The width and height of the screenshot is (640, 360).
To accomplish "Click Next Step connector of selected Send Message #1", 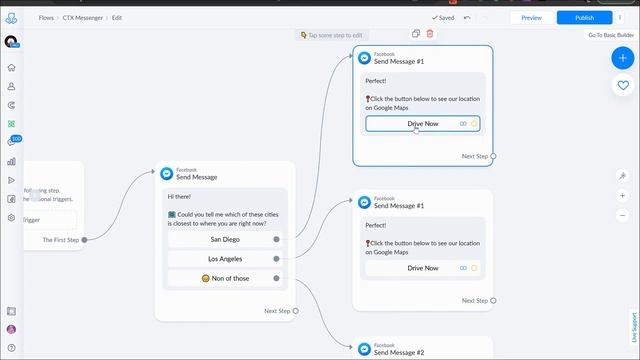I will pos(493,156).
